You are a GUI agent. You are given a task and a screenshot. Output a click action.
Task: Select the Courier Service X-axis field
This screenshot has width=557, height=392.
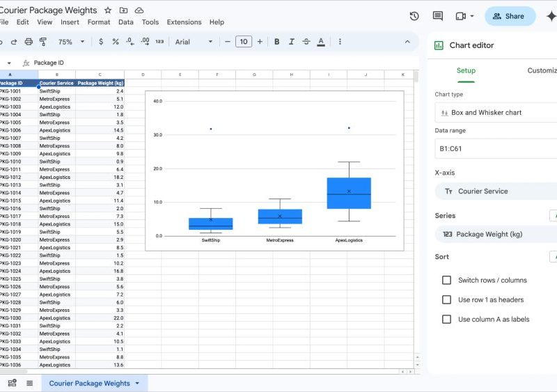point(496,191)
